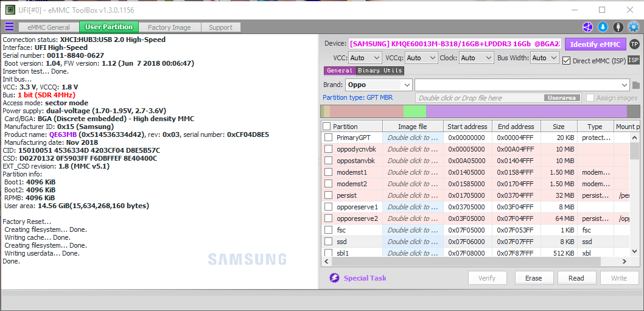This screenshot has width=644, height=311.
Task: Check the select-all Partition header checkbox
Action: (x=326, y=126)
